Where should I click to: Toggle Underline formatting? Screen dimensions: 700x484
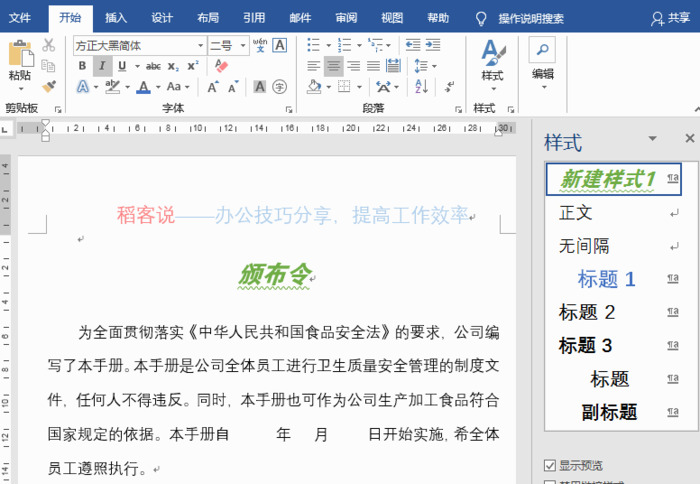tap(122, 66)
